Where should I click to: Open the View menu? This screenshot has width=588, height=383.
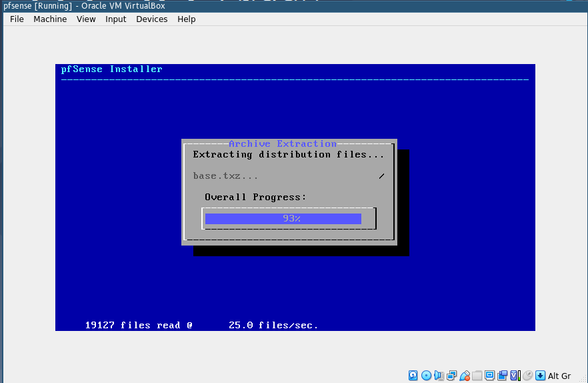click(x=86, y=19)
